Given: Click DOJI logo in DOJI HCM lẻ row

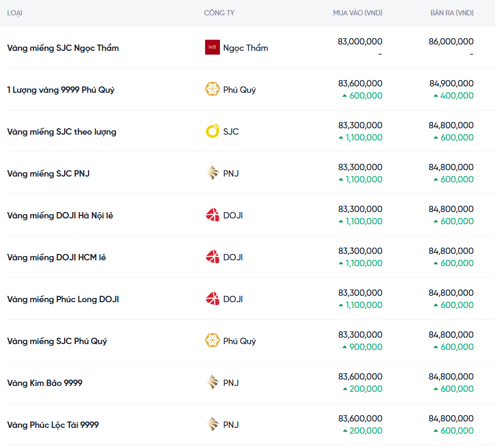Looking at the screenshot, I should 212,257.
